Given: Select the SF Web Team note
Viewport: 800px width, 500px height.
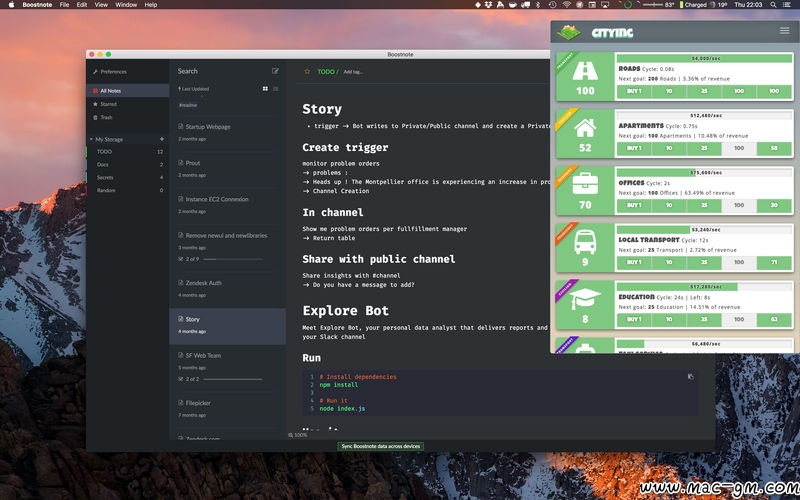Looking at the screenshot, I should tap(228, 367).
